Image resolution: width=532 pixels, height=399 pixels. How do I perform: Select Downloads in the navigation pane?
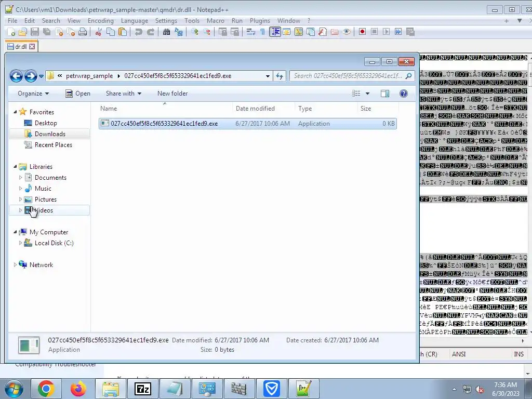(50, 134)
